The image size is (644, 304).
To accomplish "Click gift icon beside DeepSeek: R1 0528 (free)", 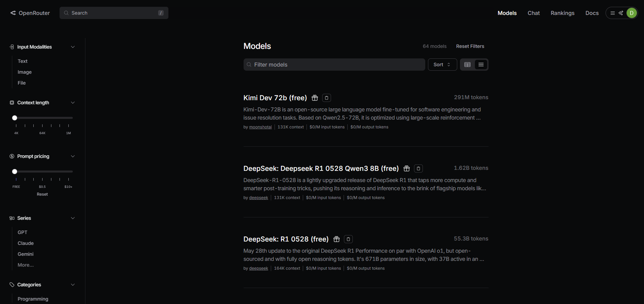I will pos(336,239).
